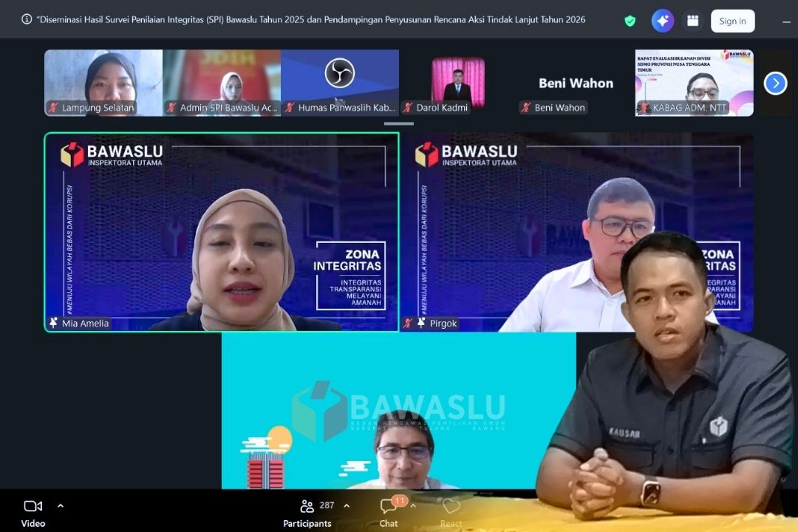Select the KABAG ADM. NTT thumbnail
The height and width of the screenshot is (532, 798).
(694, 83)
